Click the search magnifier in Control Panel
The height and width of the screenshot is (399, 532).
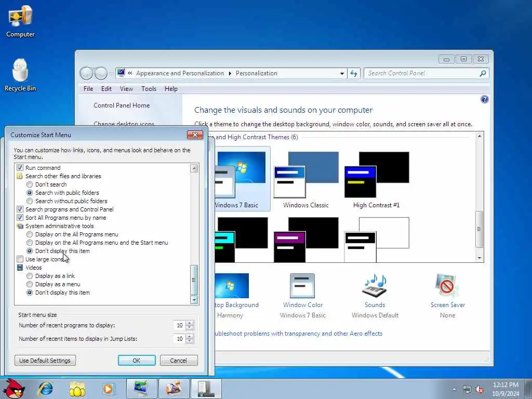pyautogui.click(x=483, y=73)
